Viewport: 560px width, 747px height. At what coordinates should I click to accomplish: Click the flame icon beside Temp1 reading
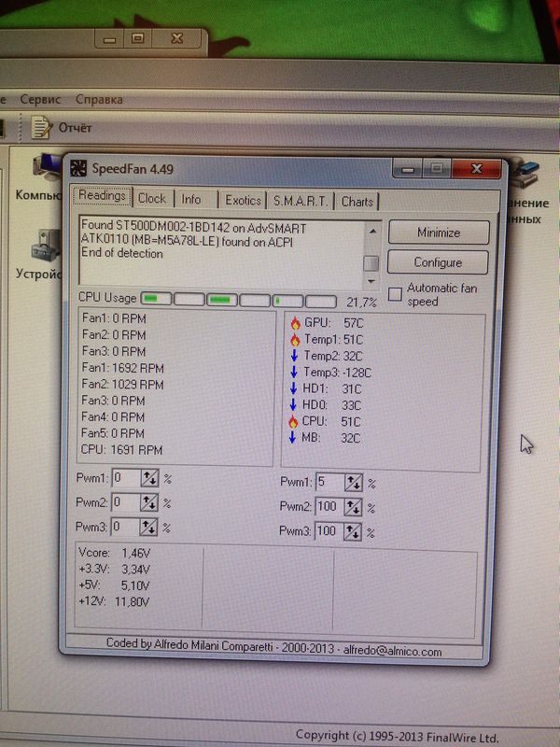pyautogui.click(x=296, y=339)
